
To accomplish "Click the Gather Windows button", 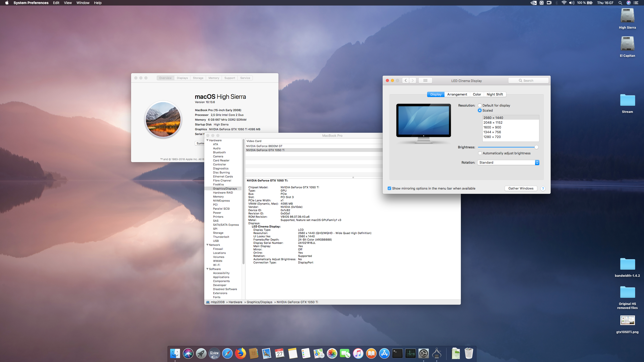I will click(x=521, y=188).
